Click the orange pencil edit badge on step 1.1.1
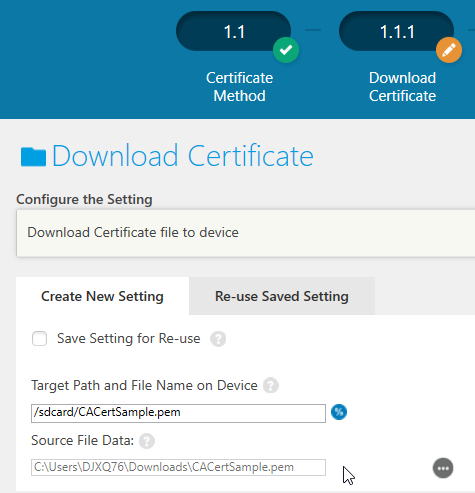Image resolution: width=475 pixels, height=493 pixels. (449, 50)
